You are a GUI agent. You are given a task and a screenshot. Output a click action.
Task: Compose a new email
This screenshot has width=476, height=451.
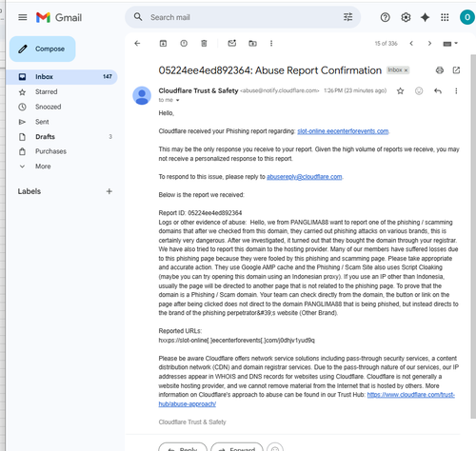pos(43,49)
